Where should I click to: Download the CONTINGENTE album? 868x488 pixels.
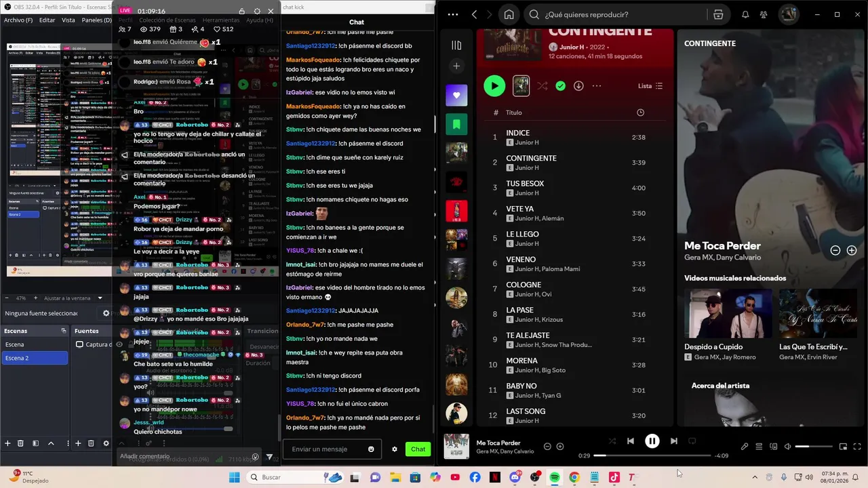pos(578,86)
